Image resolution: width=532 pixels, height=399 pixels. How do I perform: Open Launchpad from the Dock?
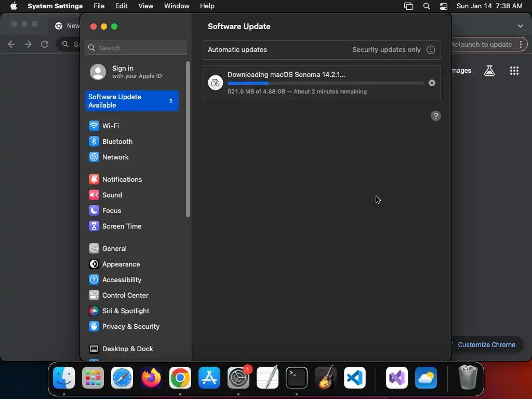[93, 378]
